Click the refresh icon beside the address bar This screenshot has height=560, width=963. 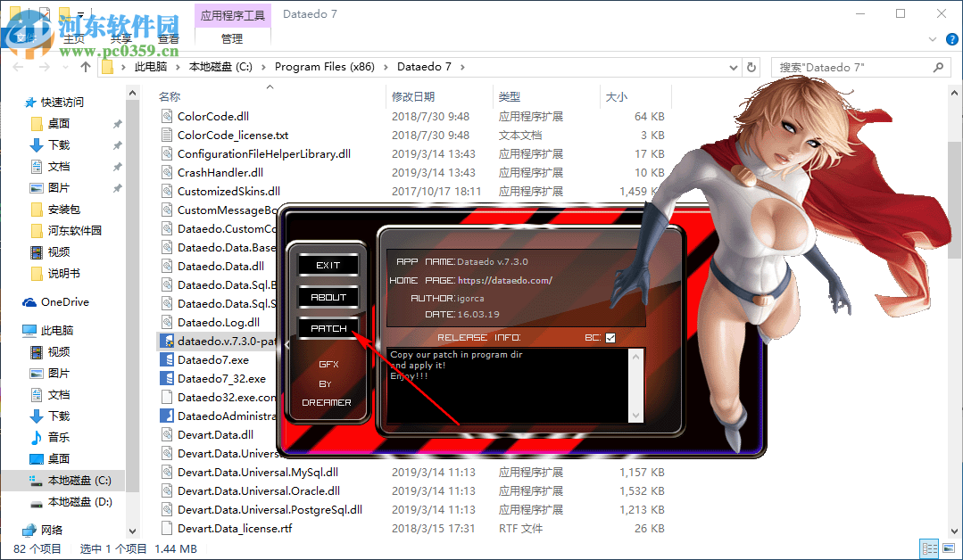point(751,66)
